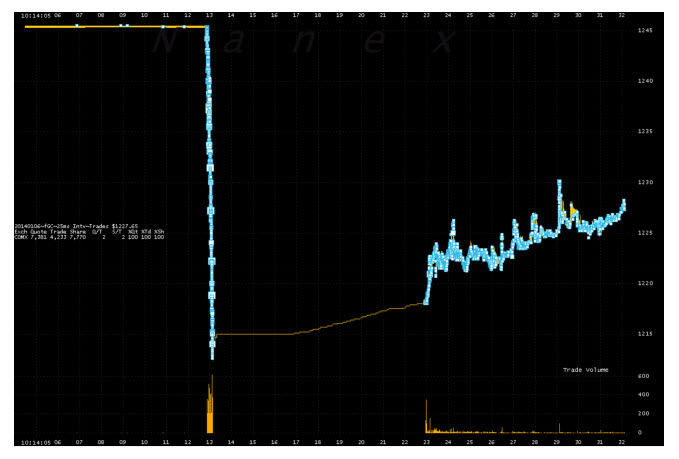This screenshot has height=459, width=679.
Task: Click the 400 volume axis label
Action: coord(643,394)
